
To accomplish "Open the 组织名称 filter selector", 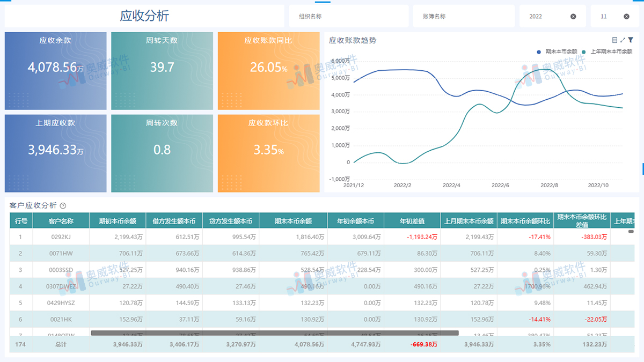I will (x=348, y=16).
